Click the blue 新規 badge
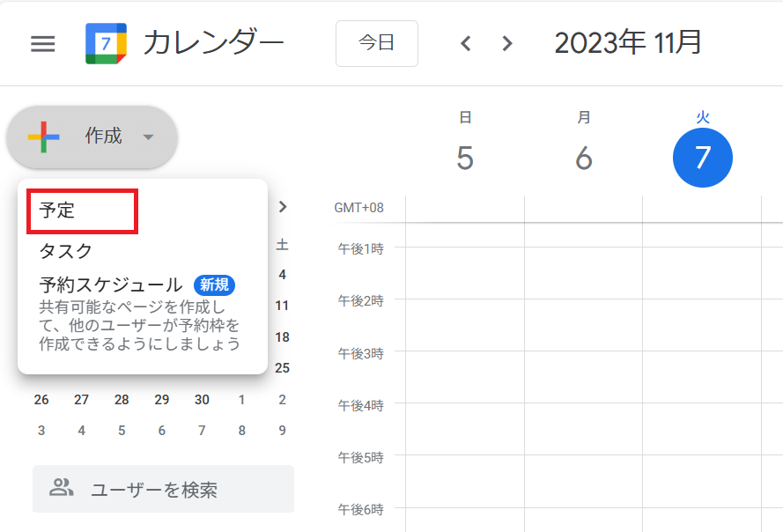 pyautogui.click(x=215, y=285)
